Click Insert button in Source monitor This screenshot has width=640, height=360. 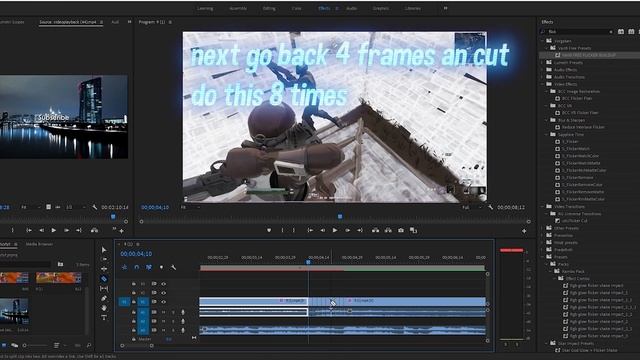tap(94, 230)
